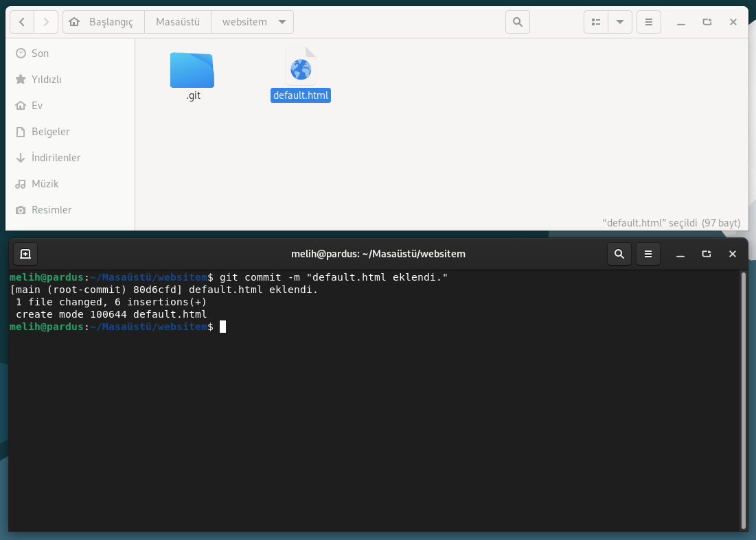756x540 pixels.
Task: Minimize the file manager window
Action: tap(680, 22)
